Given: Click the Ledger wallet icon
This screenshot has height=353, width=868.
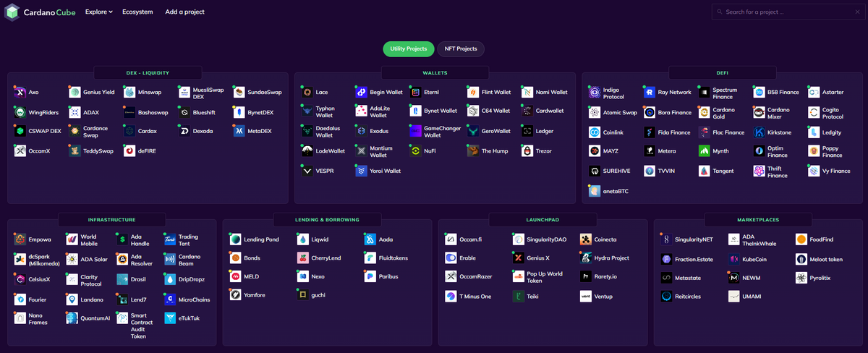Looking at the screenshot, I should [527, 132].
